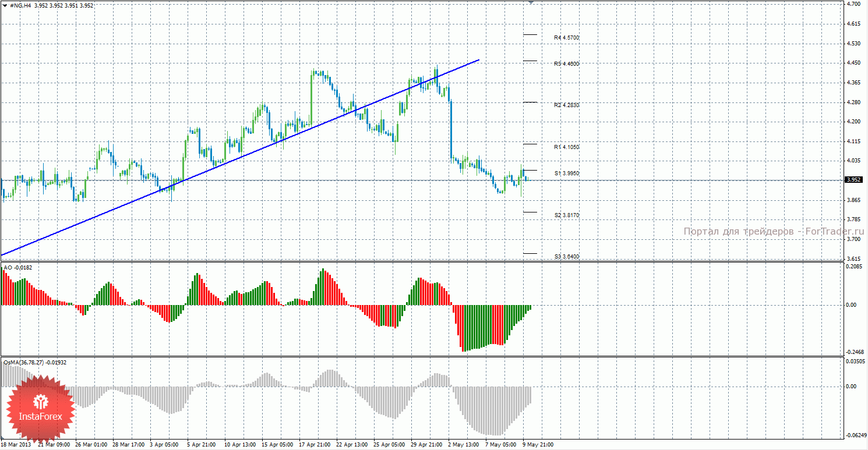Select the blue ascending trendline on chart
This screenshot has width=868, height=450.
(x=239, y=157)
